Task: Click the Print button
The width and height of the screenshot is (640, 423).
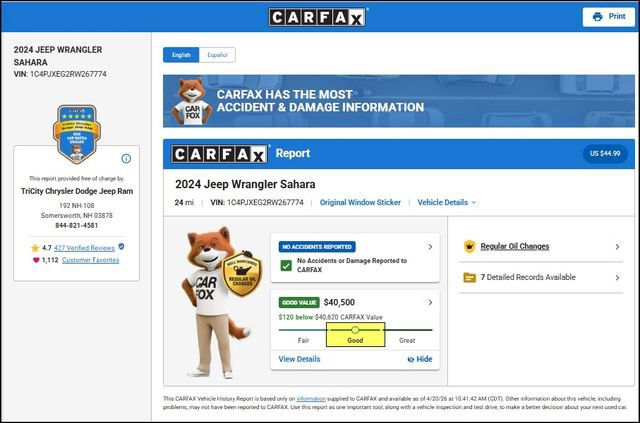Action: (609, 17)
